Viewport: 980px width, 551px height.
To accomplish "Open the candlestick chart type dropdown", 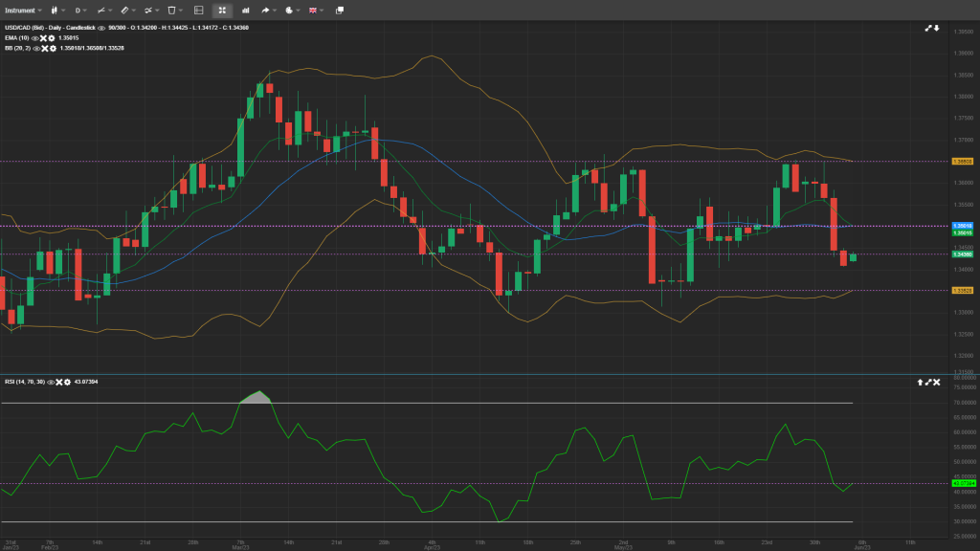I will click(x=57, y=10).
